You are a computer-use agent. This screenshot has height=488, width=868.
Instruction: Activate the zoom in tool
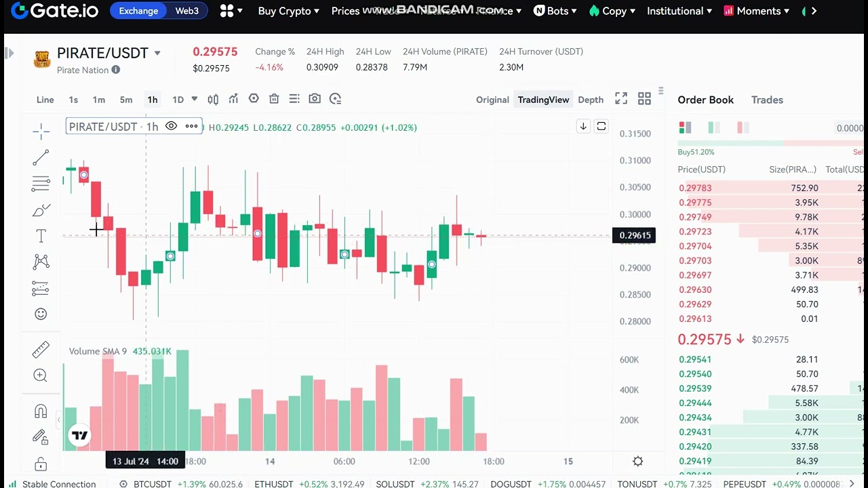tap(41, 375)
